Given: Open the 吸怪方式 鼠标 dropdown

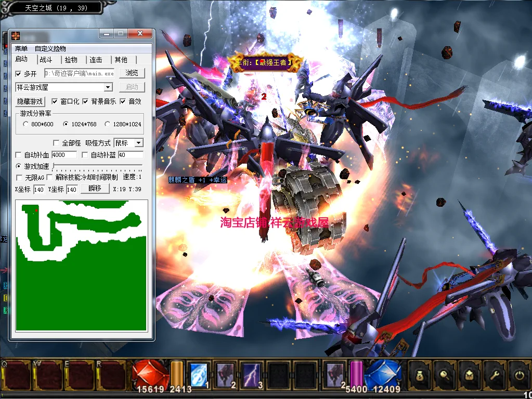Looking at the screenshot, I should pos(138,143).
